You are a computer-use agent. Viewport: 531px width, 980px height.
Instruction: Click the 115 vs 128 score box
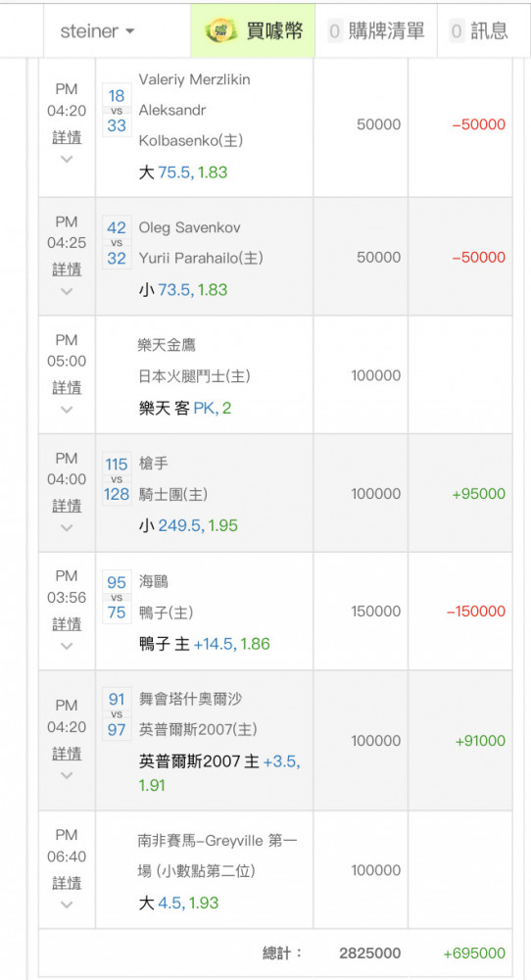click(x=117, y=479)
